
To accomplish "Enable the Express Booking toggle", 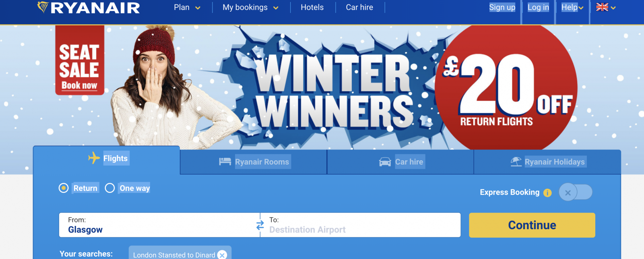I will point(576,192).
